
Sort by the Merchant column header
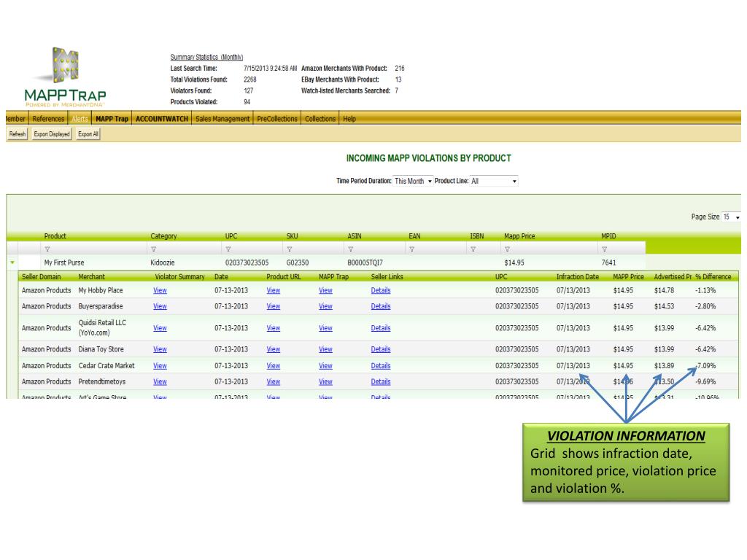pyautogui.click(x=91, y=276)
